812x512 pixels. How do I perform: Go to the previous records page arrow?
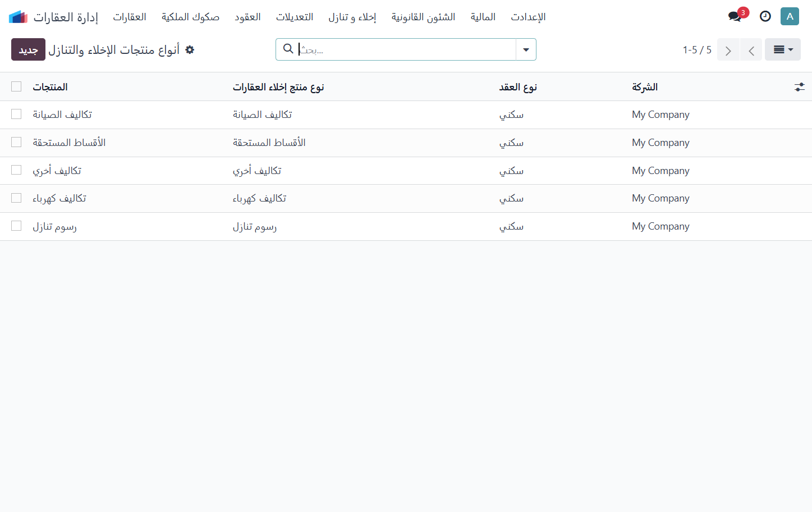click(751, 50)
